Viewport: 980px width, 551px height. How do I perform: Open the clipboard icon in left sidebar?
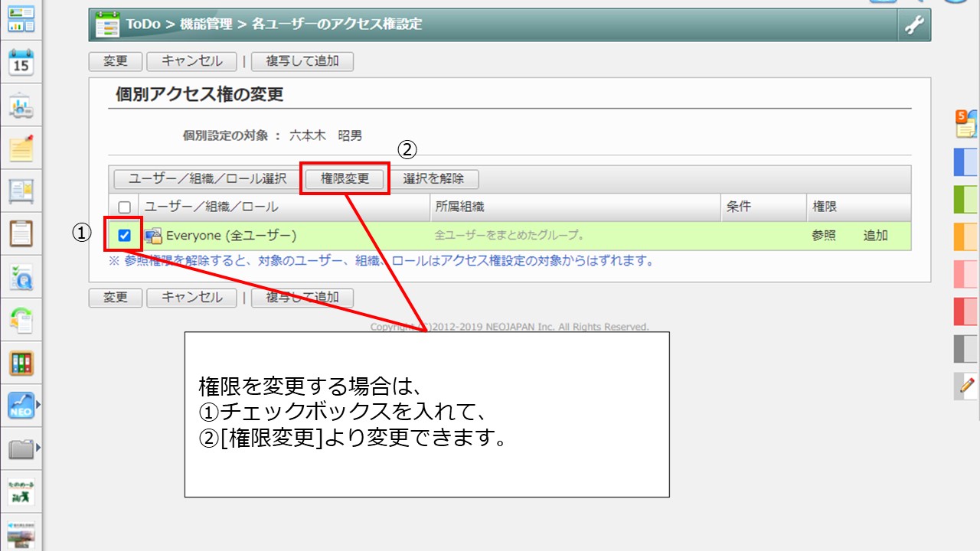click(x=21, y=233)
